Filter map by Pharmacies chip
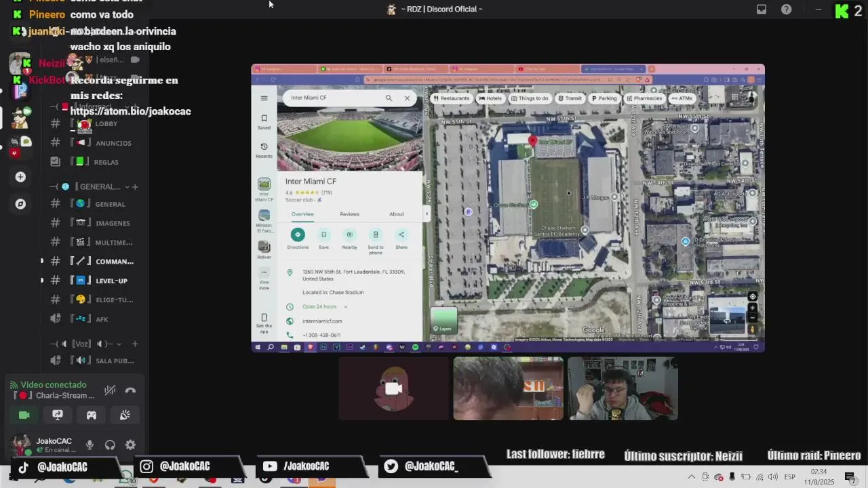Screen dimensions: 868x488 pos(644,98)
